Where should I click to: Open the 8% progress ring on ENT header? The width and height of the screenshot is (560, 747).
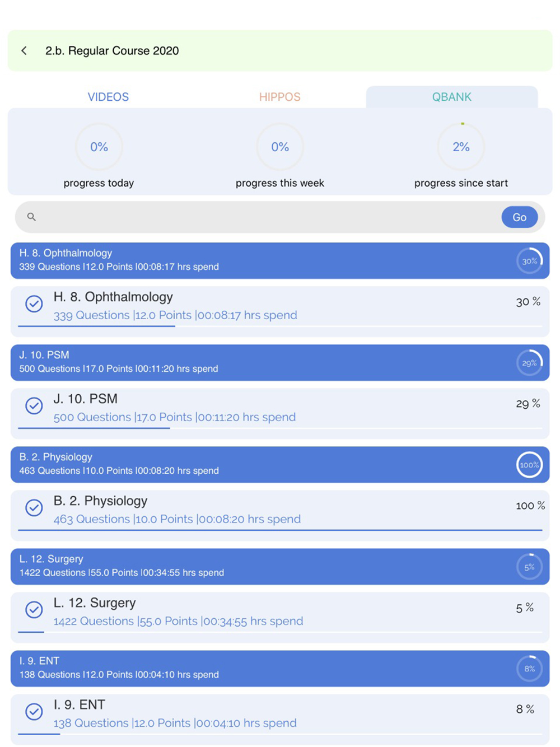(529, 669)
